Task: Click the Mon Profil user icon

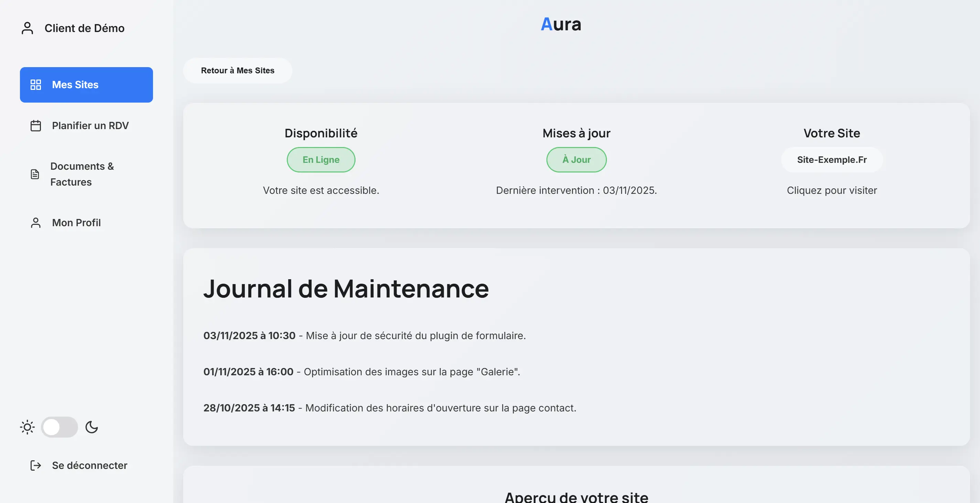Action: [x=35, y=222]
